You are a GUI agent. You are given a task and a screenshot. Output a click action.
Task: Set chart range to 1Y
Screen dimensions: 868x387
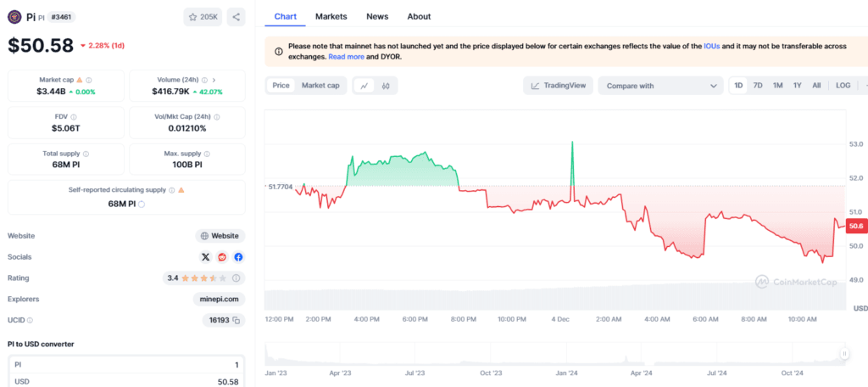click(x=797, y=86)
